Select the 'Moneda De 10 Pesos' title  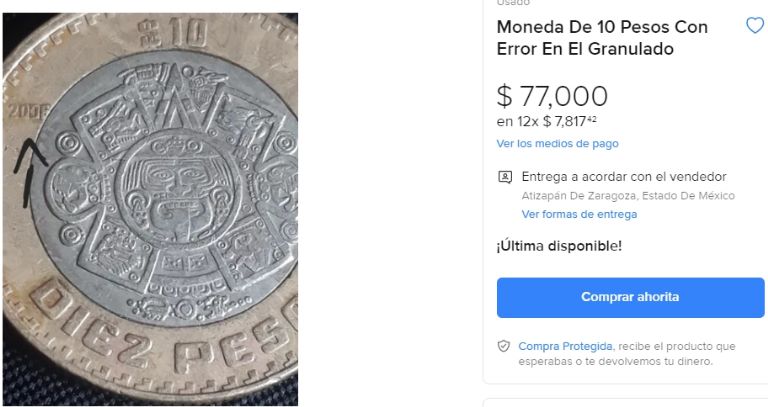[x=602, y=38]
